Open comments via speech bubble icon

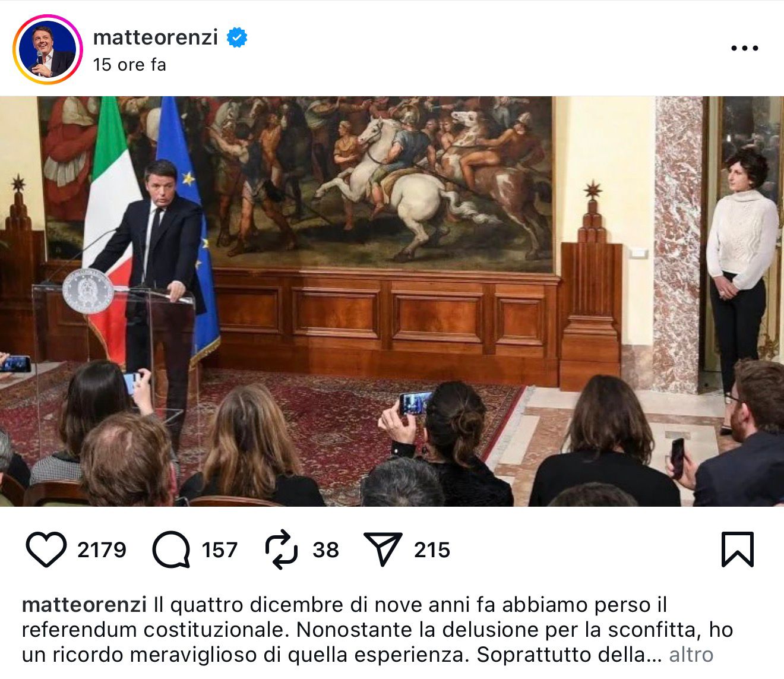coord(171,549)
